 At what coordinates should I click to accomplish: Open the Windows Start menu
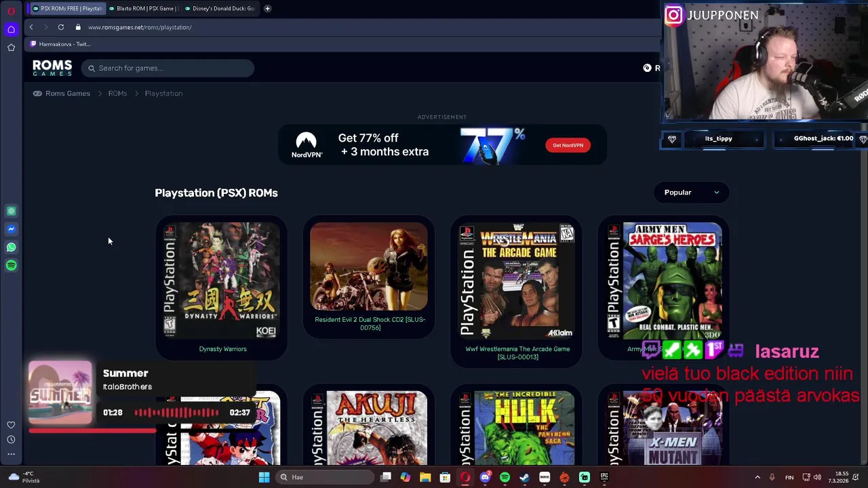(x=264, y=477)
